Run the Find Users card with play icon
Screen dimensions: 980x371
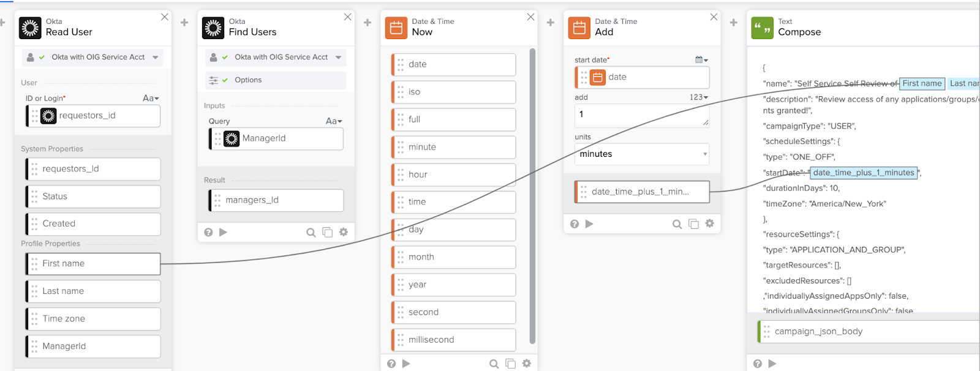(224, 233)
